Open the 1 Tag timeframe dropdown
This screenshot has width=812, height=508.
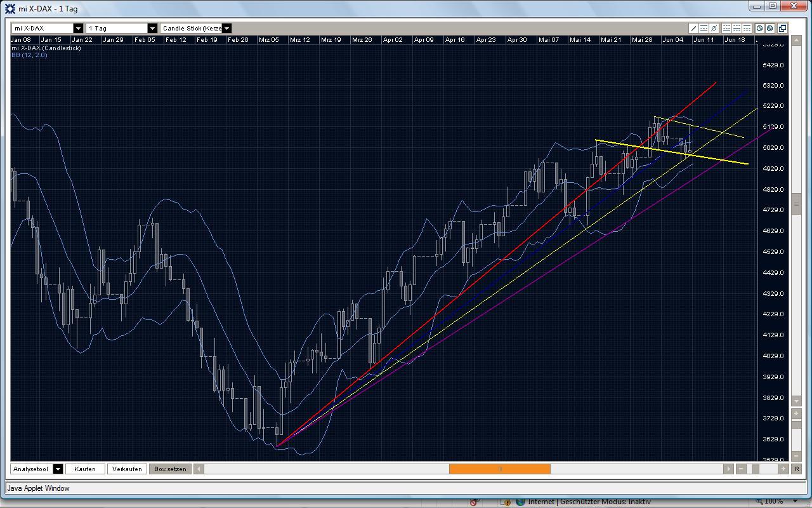coord(152,28)
